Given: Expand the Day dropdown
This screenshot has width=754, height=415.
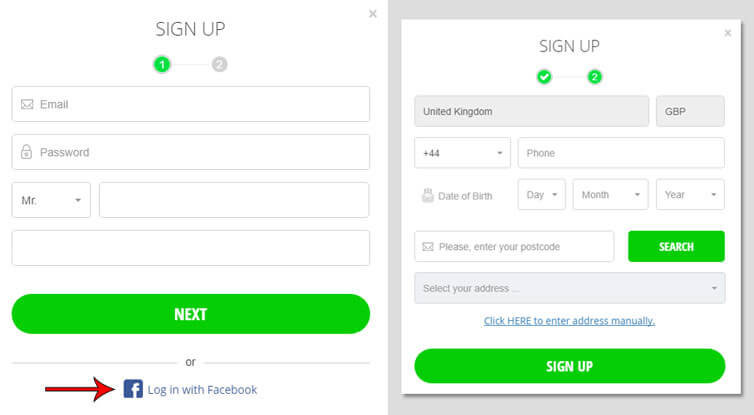Looking at the screenshot, I should point(541,195).
